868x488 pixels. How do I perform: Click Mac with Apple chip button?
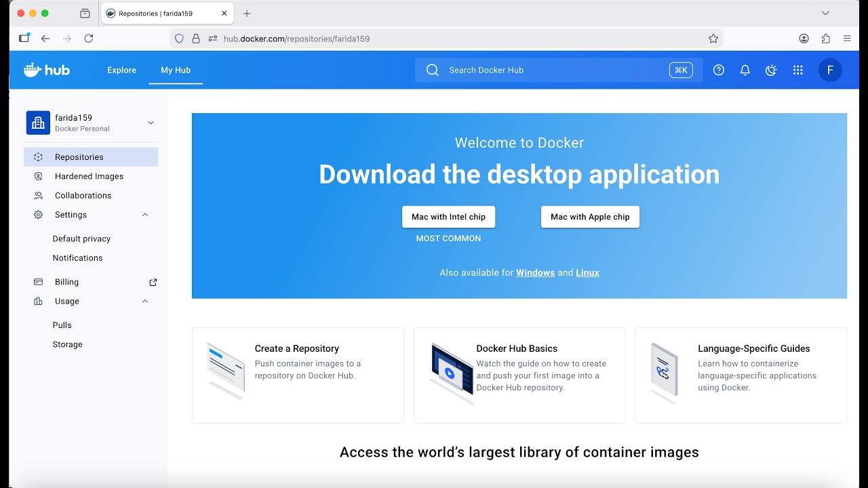pos(590,217)
